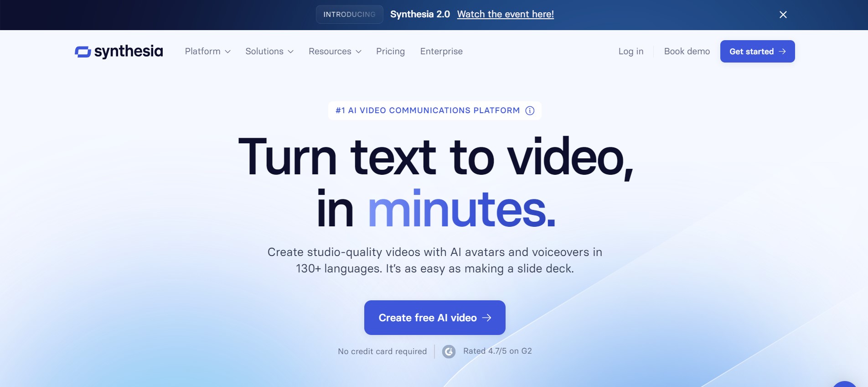Screen dimensions: 868x387
Task: Click the G2 logo icon
Action: [449, 351]
